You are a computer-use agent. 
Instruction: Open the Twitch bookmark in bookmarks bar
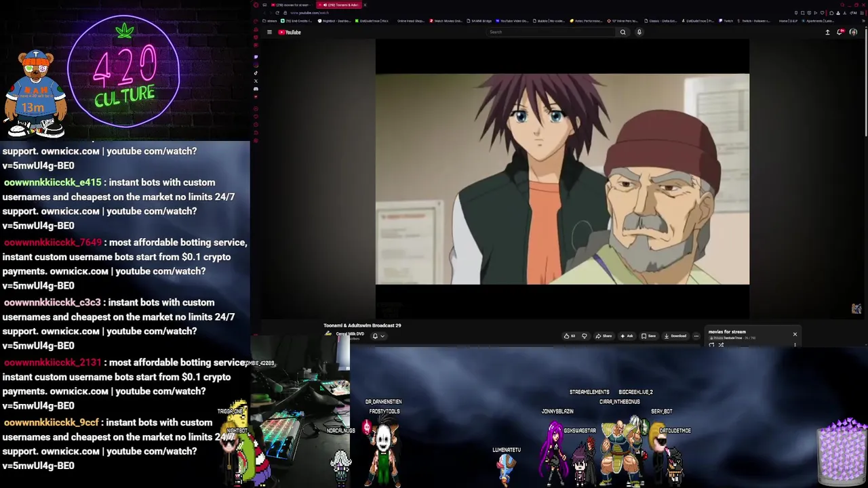coord(726,21)
